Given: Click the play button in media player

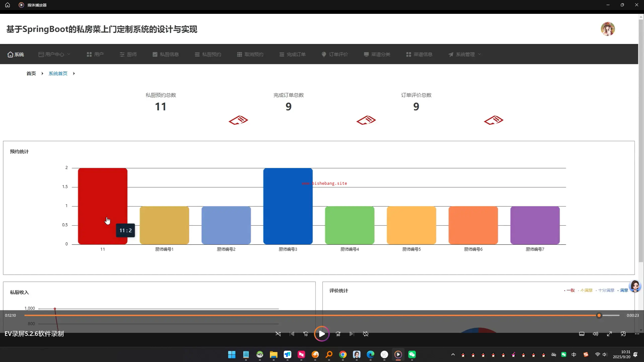Looking at the screenshot, I should (x=321, y=334).
